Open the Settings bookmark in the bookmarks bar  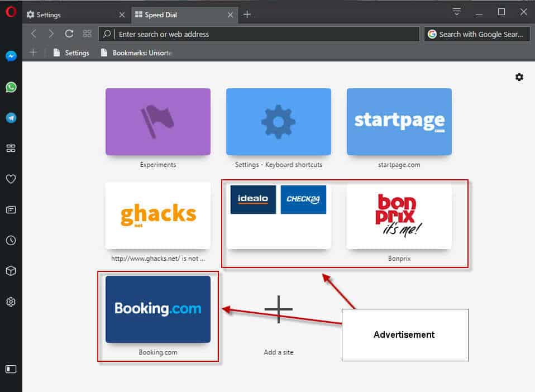(71, 53)
